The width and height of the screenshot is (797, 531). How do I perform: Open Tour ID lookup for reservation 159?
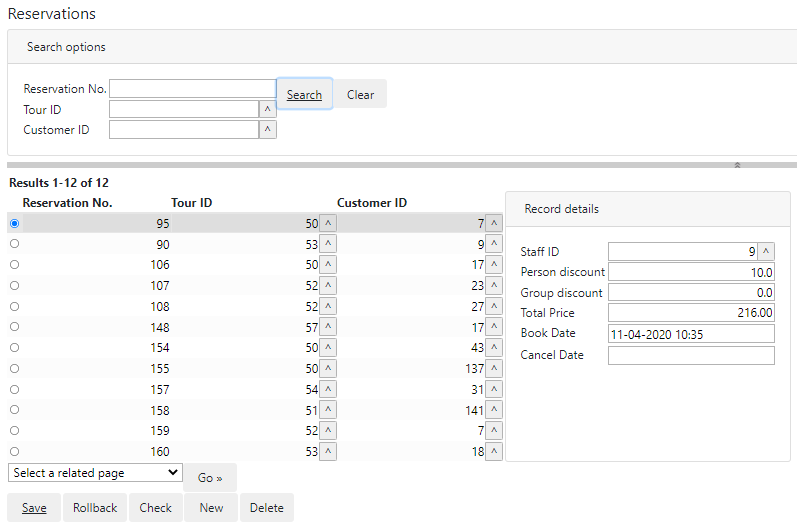click(x=328, y=430)
